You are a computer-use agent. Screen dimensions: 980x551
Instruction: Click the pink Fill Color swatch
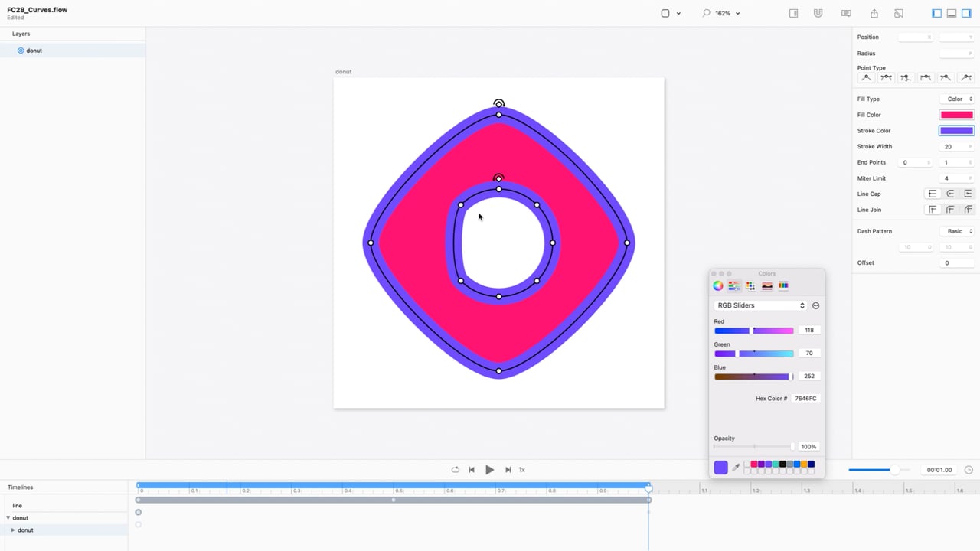[956, 115]
